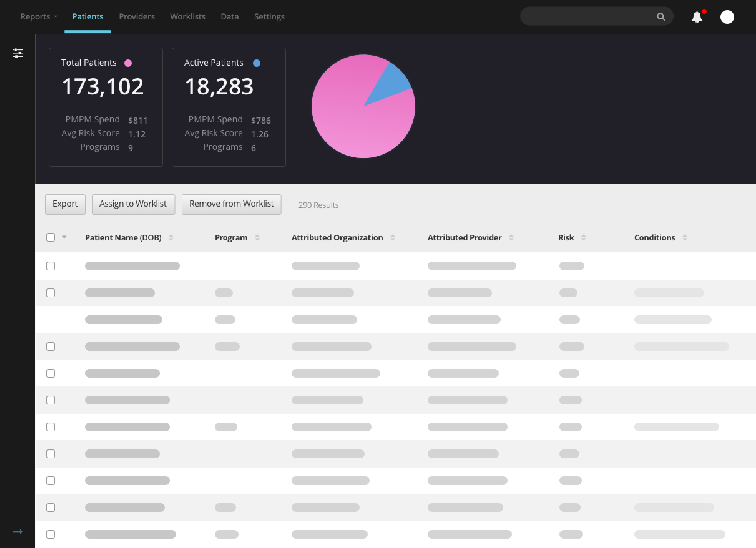Open the user profile avatar

pyautogui.click(x=727, y=17)
